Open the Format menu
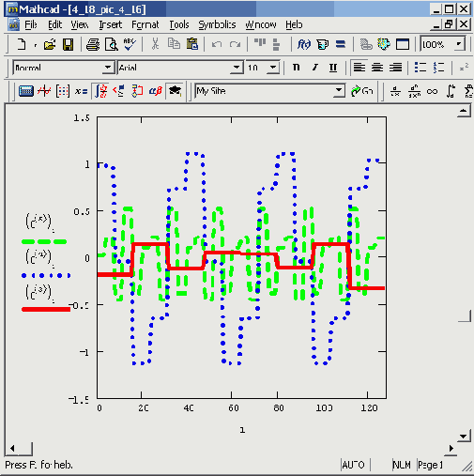The height and width of the screenshot is (476, 474). [x=145, y=24]
